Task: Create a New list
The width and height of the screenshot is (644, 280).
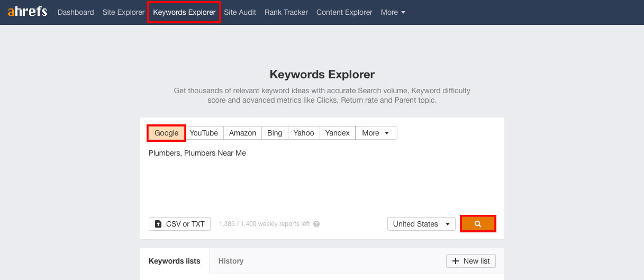Action: pos(471,261)
